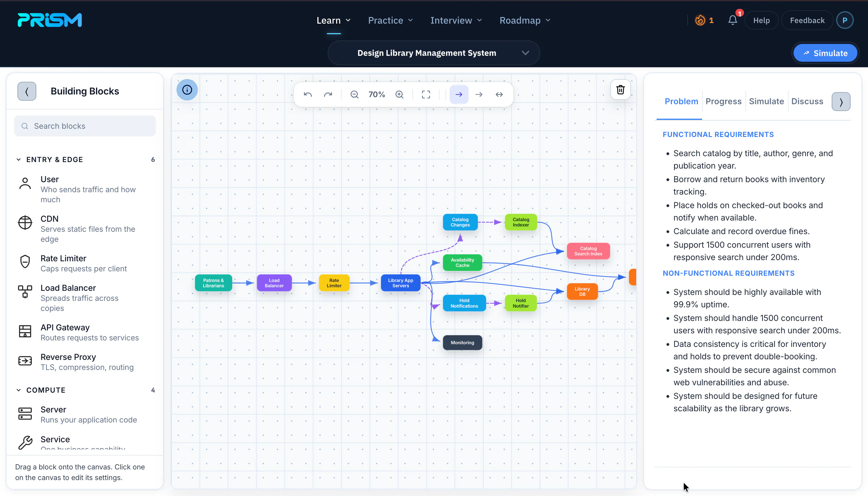Collapse the Building Blocks panel
868x496 pixels.
[27, 91]
